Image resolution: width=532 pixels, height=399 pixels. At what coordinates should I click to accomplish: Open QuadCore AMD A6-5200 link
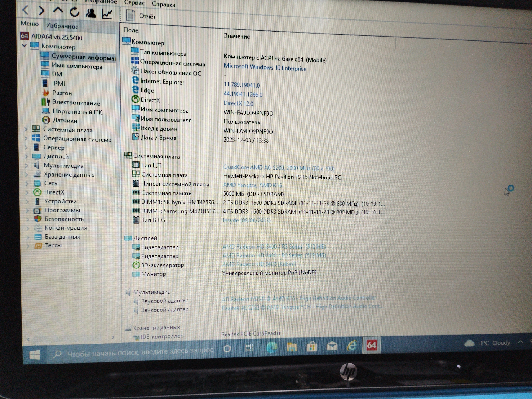click(278, 168)
